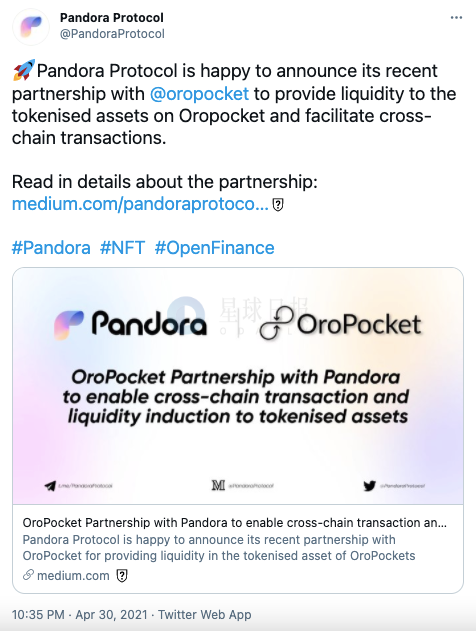
Task: Click the OroPocket logo in card image
Action: pyautogui.click(x=340, y=323)
